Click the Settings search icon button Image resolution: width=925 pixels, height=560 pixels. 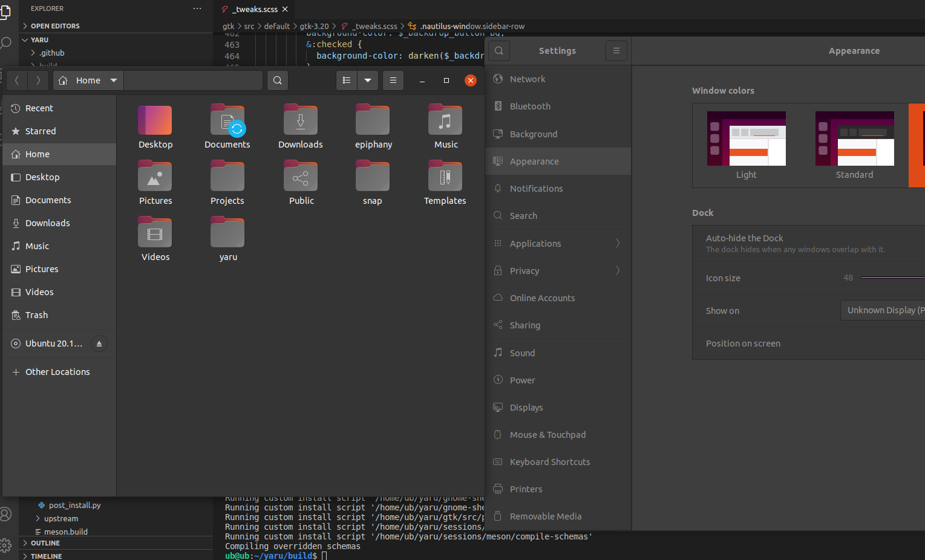499,51
